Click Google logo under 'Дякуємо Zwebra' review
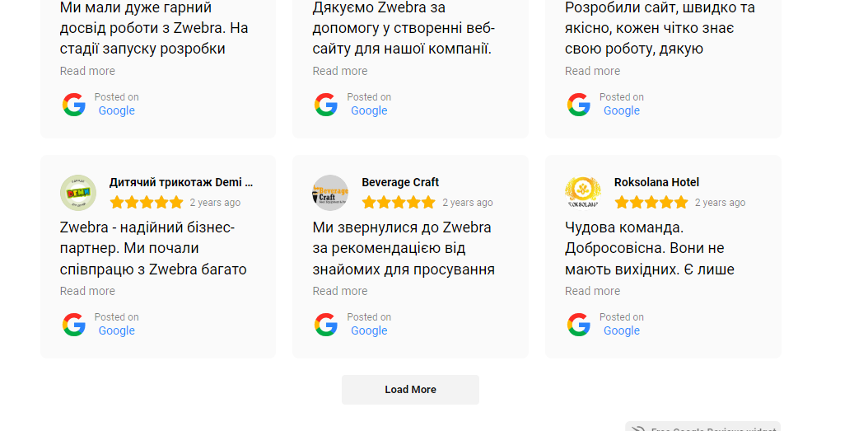Screen dimensions: 868x431 point(326,105)
